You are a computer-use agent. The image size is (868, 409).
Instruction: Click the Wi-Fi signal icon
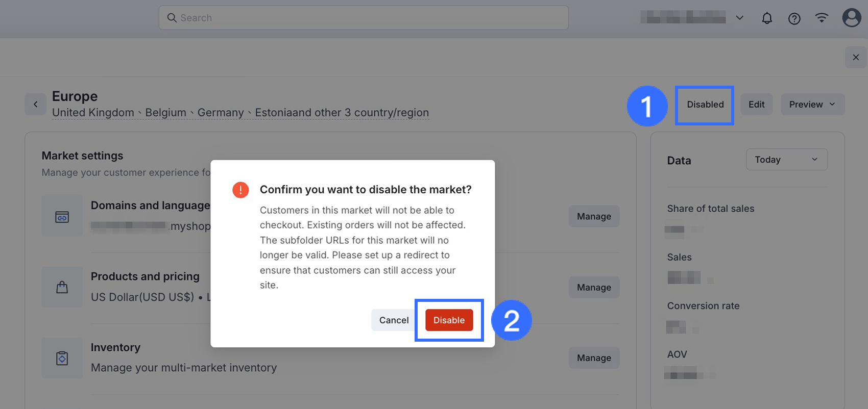[822, 18]
